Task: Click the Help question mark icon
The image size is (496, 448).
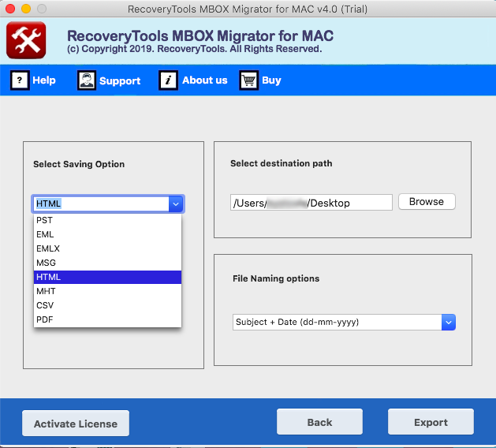Action: pos(20,80)
